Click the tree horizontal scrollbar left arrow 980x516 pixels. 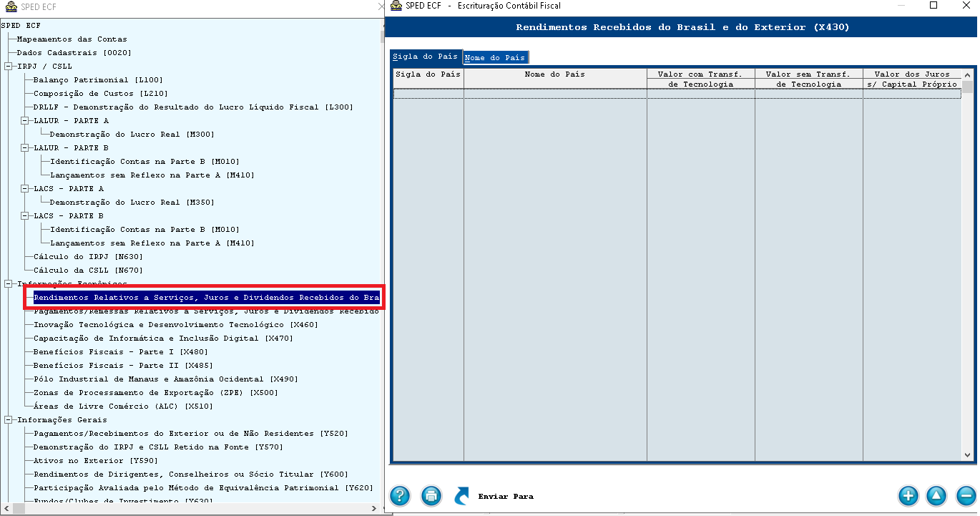[6, 509]
